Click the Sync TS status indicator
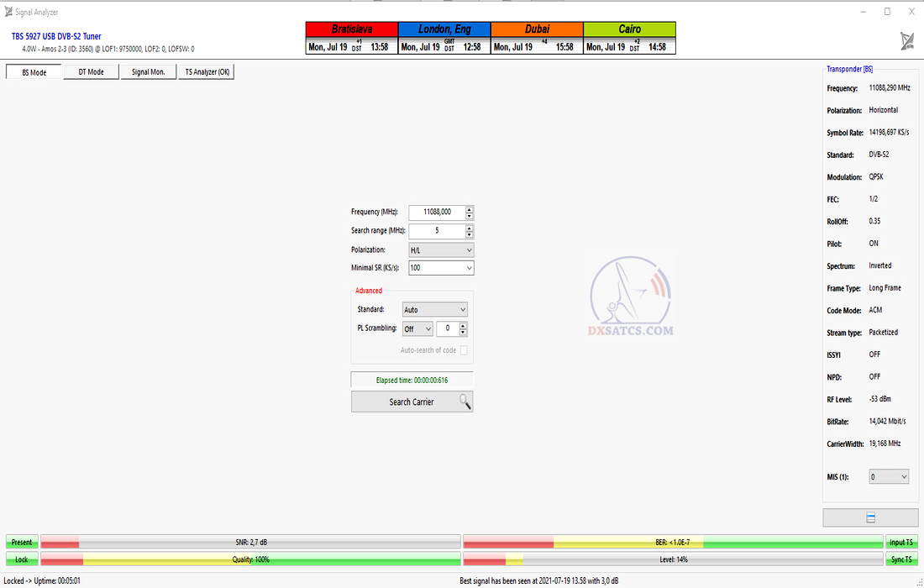924x588 pixels. pos(901,559)
